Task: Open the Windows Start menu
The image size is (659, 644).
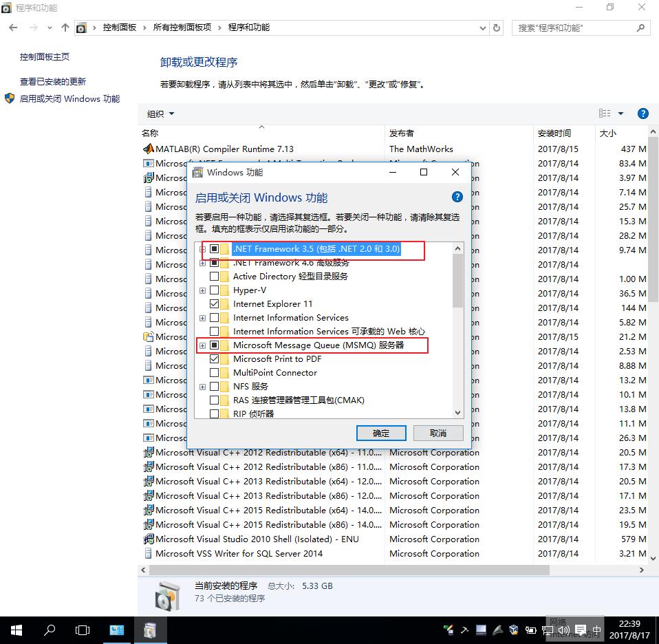Action: [16, 630]
